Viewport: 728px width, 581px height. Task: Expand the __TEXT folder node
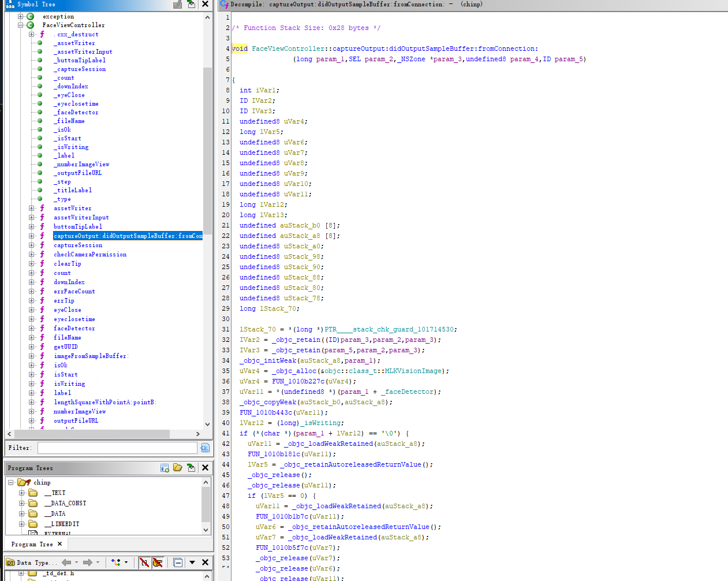click(22, 493)
